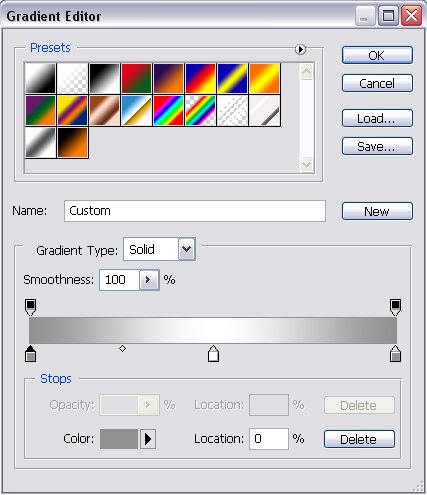Pick the transparent rainbow gradient preset
This screenshot has width=427, height=495.
click(200, 111)
